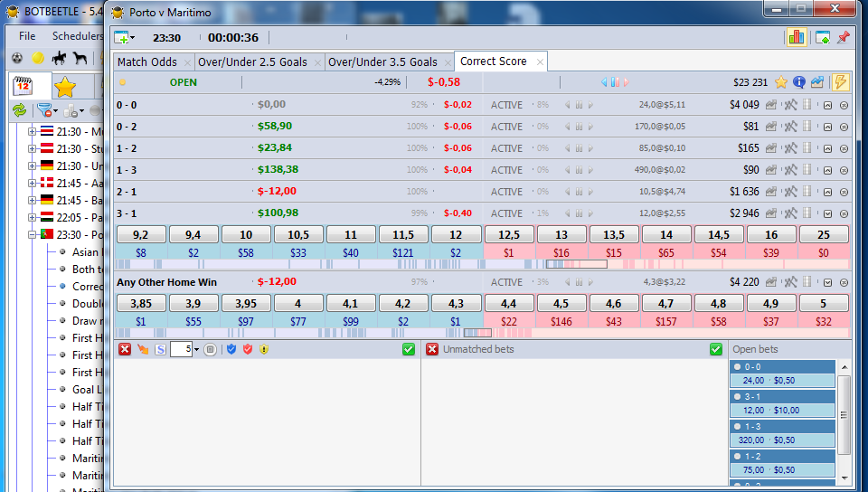Remove 1 - 3 selection with circled X
This screenshot has width=868, height=492.
pos(844,170)
